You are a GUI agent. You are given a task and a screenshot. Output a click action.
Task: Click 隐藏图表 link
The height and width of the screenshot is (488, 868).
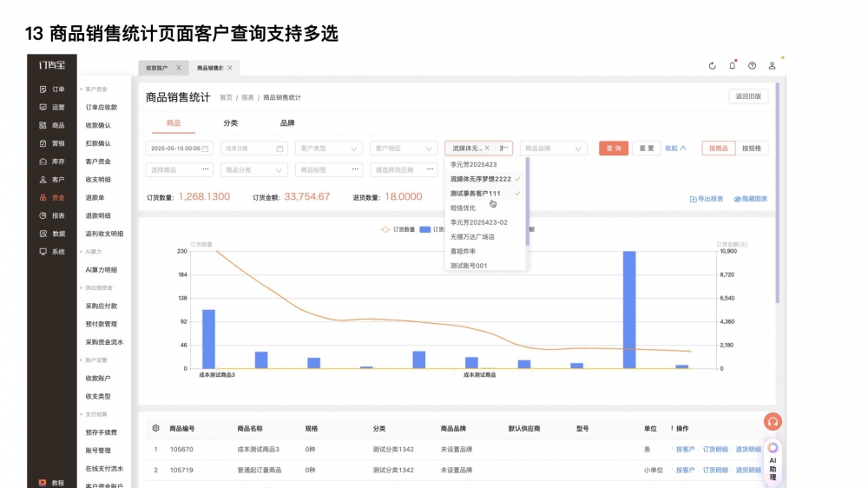pyautogui.click(x=751, y=199)
